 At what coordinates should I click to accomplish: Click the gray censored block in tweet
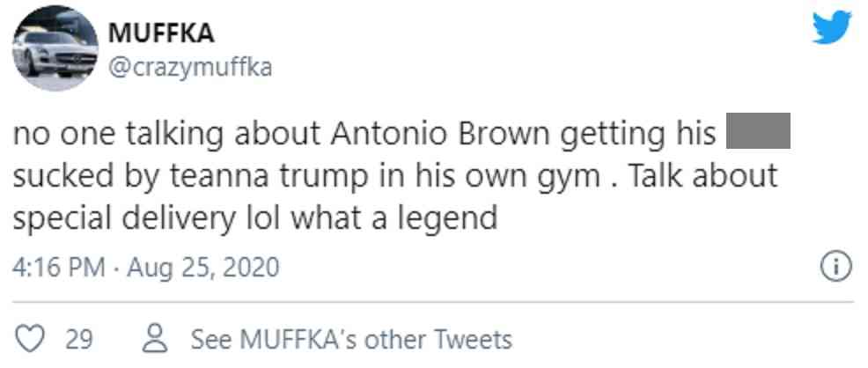[x=756, y=135]
